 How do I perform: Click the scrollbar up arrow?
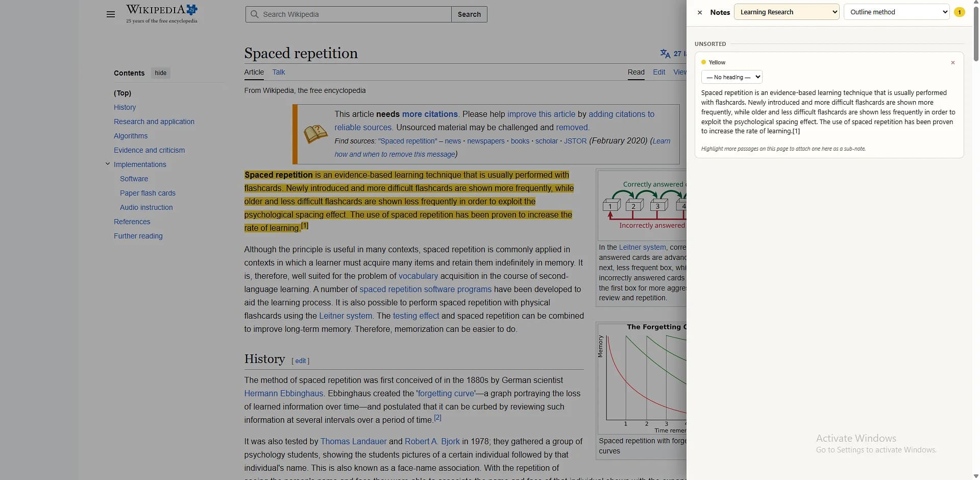point(976,3)
